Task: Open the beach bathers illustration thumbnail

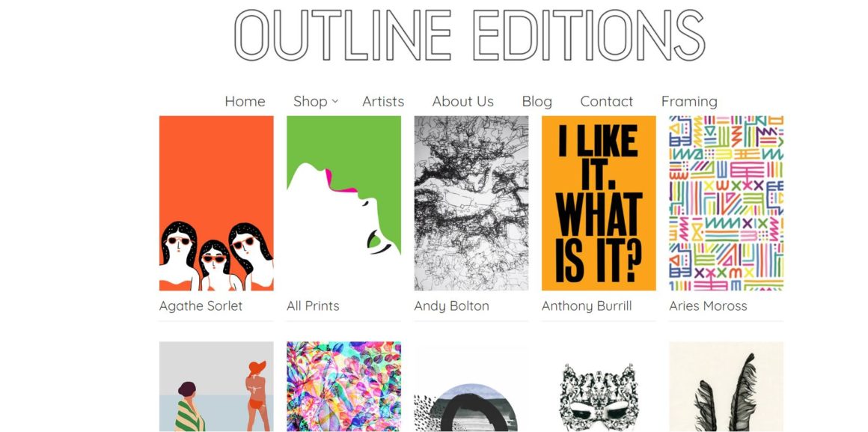Action: (216, 386)
